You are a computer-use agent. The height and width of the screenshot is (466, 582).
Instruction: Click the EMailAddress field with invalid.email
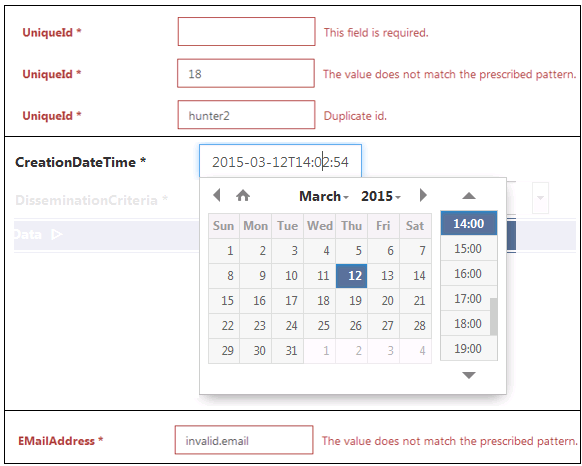tap(244, 440)
